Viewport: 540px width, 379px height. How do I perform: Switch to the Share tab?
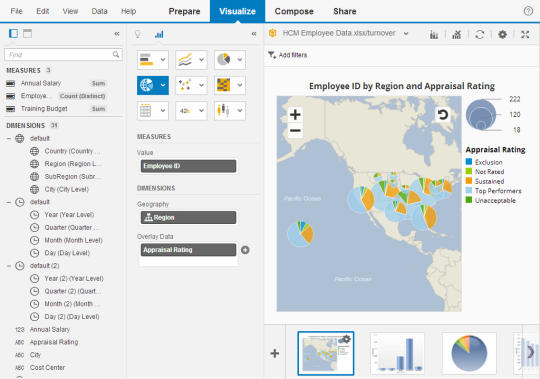[x=345, y=11]
